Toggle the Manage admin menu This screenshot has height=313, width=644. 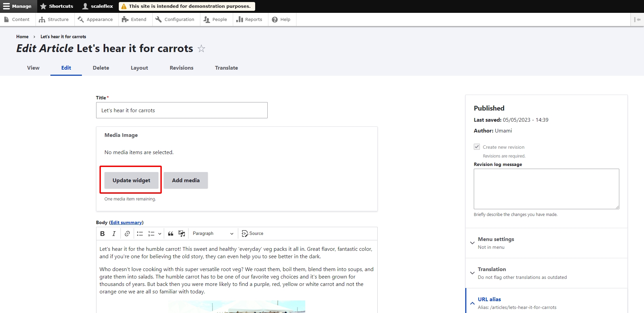pyautogui.click(x=18, y=6)
